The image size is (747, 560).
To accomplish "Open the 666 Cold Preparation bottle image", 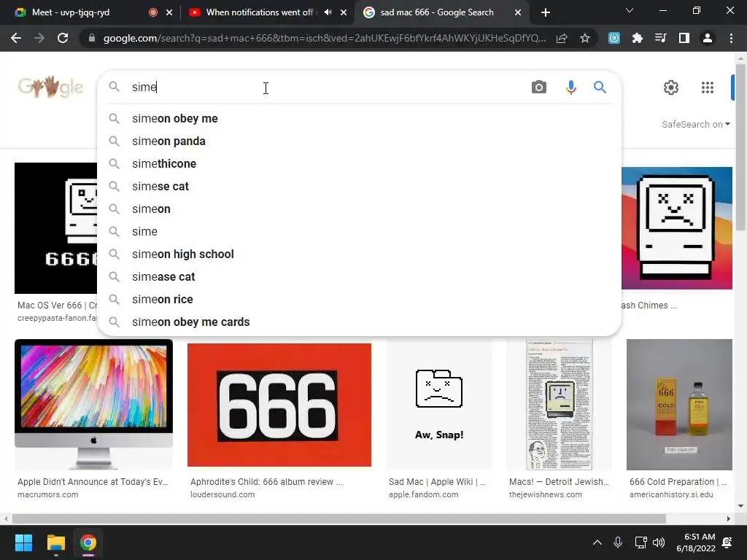I will (x=679, y=404).
